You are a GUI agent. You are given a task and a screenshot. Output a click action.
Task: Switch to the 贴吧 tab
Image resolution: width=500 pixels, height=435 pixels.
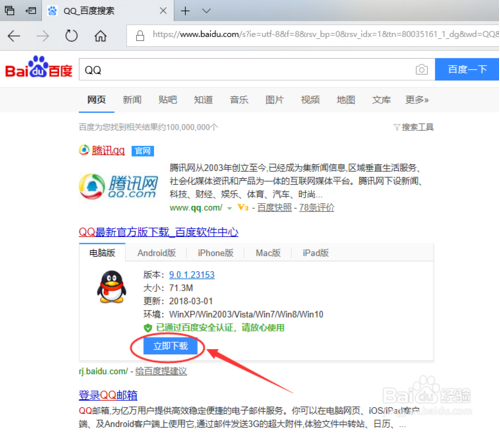(168, 100)
